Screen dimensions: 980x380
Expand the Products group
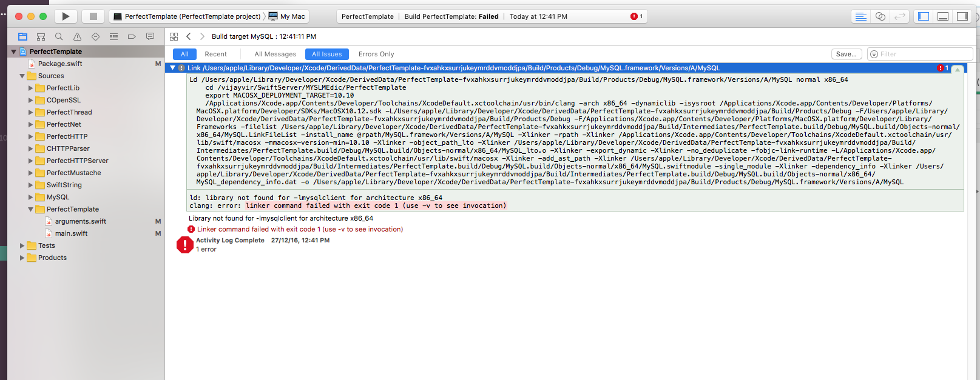coord(22,258)
